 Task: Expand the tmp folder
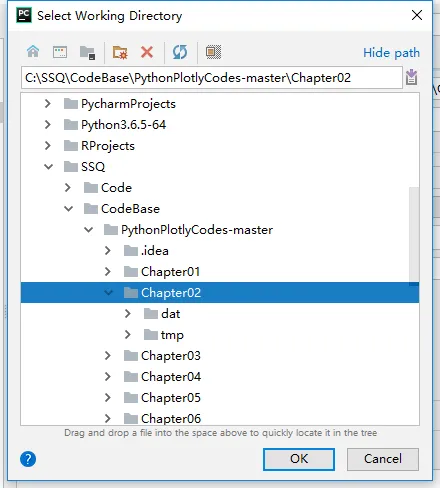click(x=128, y=335)
